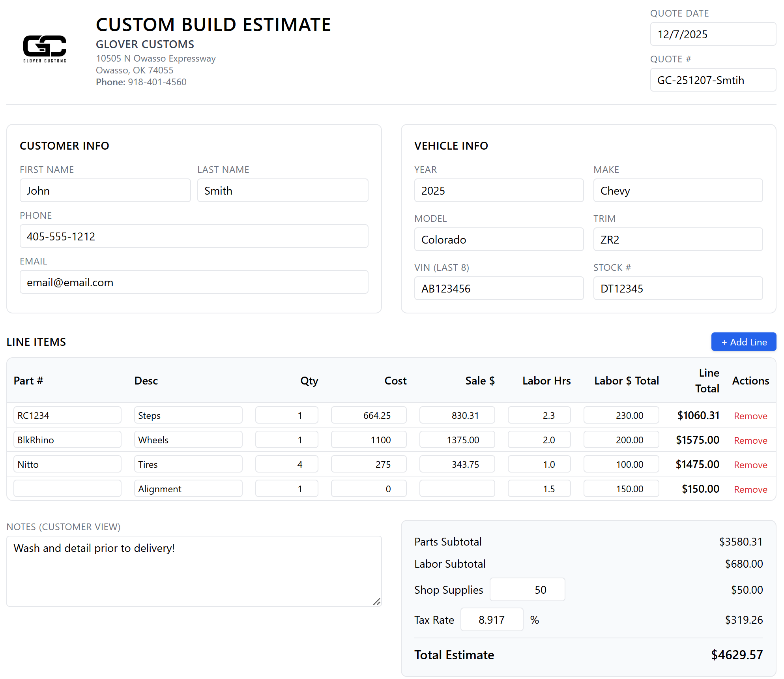The height and width of the screenshot is (679, 784).
Task: Click the Email field
Action: coord(194,282)
